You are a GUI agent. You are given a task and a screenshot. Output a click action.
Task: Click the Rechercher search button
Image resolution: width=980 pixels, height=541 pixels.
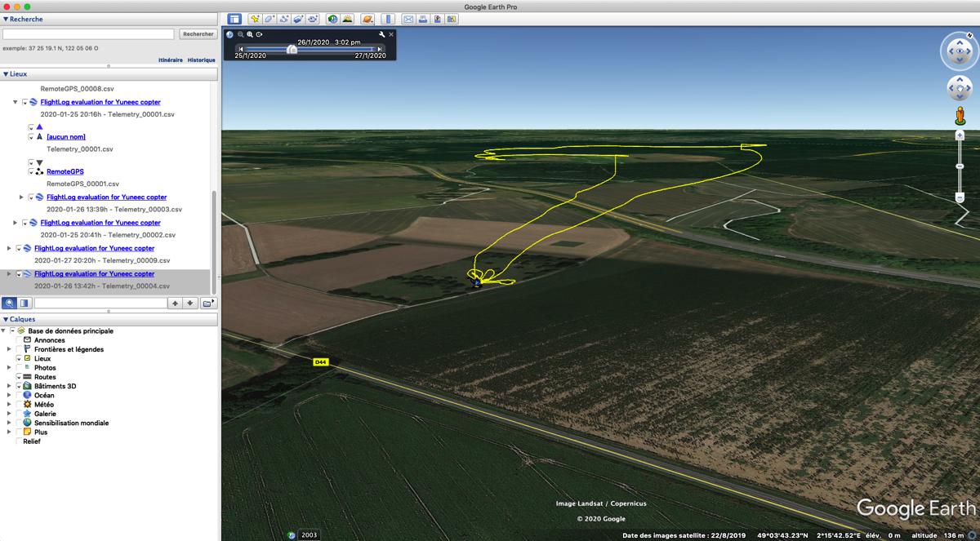pos(198,34)
